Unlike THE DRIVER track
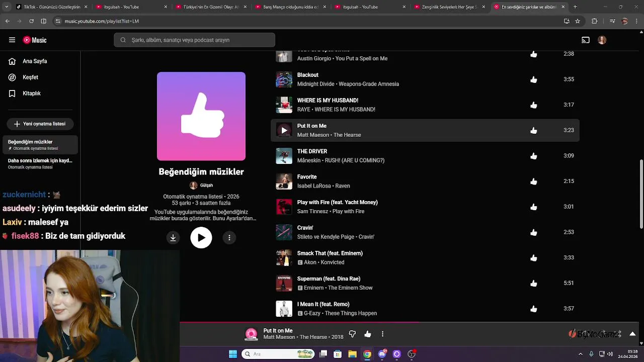 (x=534, y=156)
